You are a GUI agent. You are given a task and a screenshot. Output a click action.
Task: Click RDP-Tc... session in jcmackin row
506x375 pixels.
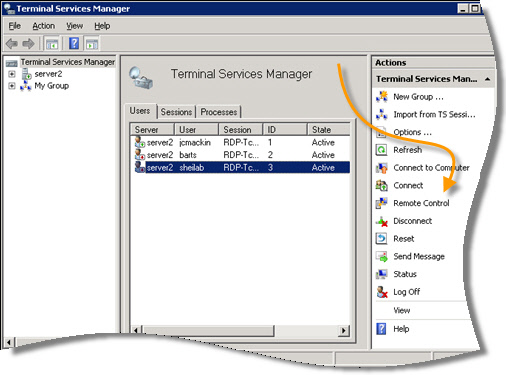tap(241, 143)
